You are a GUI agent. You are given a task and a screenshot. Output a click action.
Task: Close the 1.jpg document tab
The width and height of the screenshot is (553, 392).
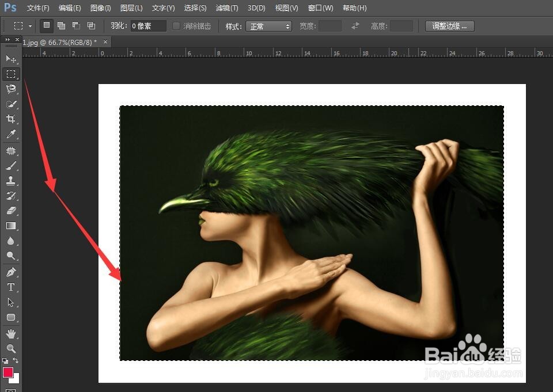105,42
